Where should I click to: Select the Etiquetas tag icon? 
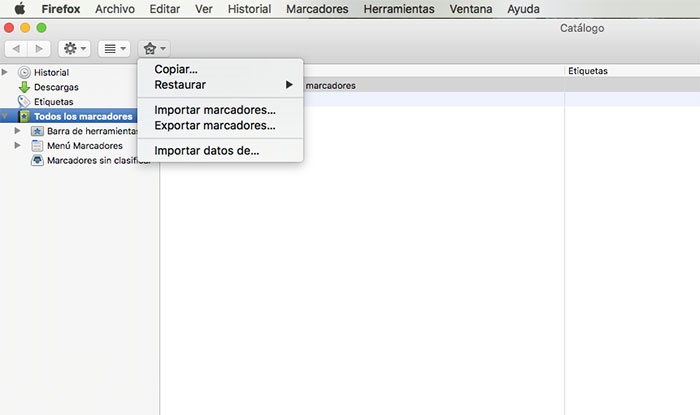25,102
